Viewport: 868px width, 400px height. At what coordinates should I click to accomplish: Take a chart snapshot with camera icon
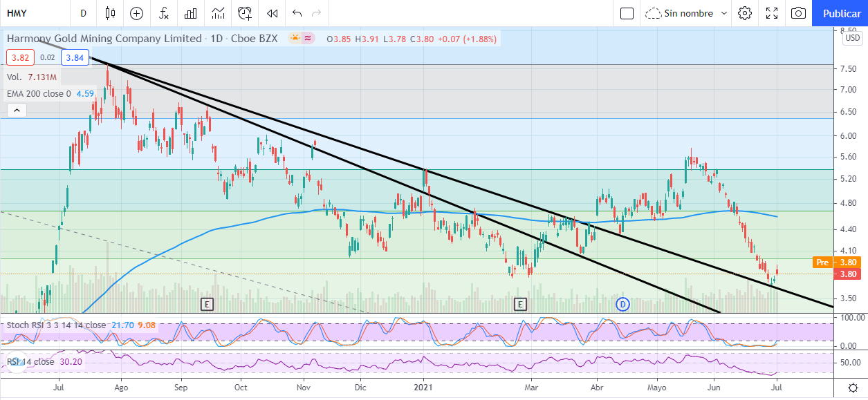pos(798,13)
